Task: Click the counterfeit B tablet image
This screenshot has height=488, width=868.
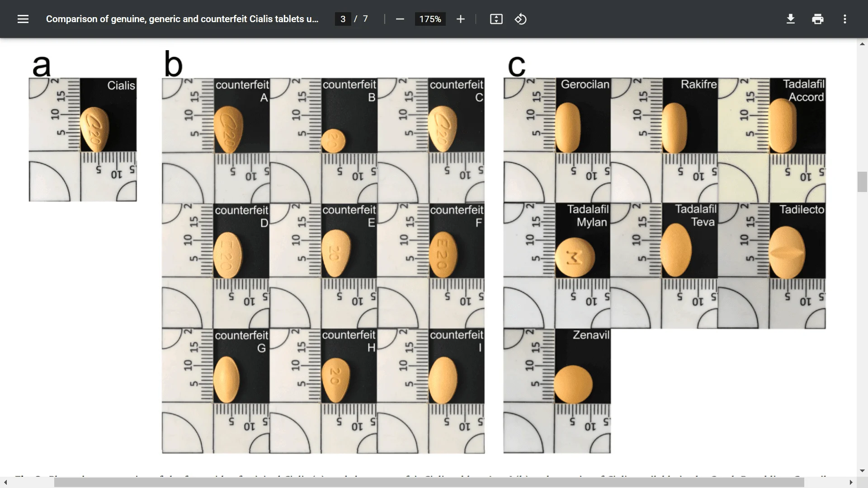Action: (333, 140)
